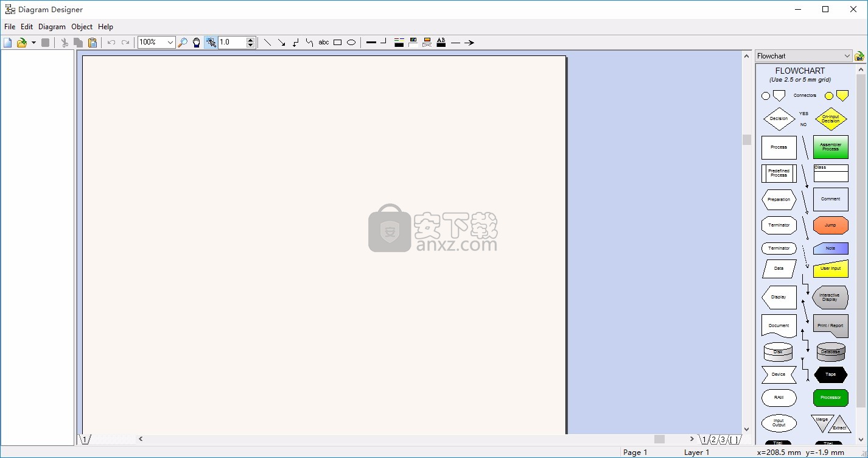This screenshot has height=458, width=868.
Task: Pick the orange Jump shape
Action: tap(831, 225)
